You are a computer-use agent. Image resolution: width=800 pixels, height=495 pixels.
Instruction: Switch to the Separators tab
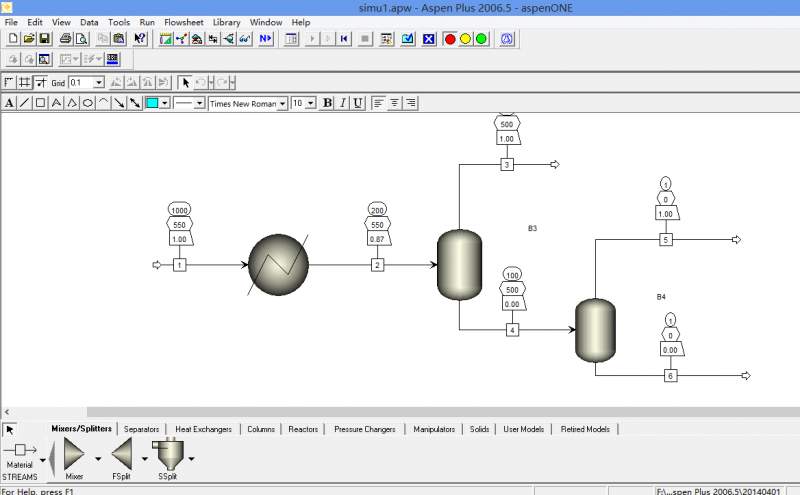coord(141,429)
